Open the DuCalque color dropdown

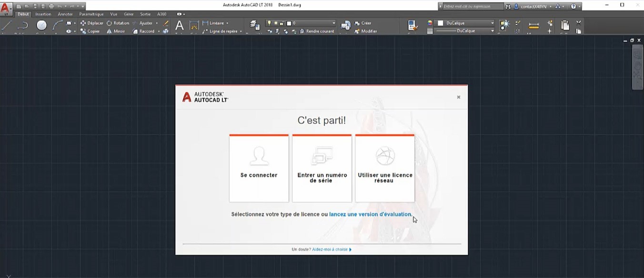coord(493,23)
